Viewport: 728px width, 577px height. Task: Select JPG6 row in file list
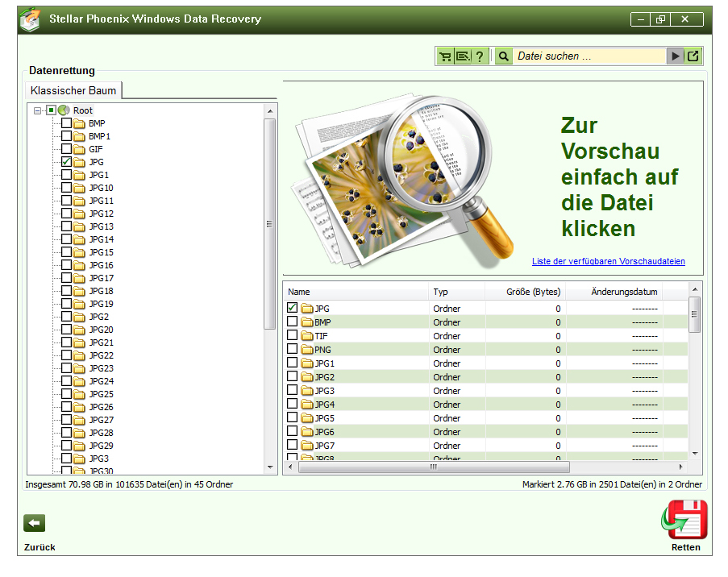485,432
